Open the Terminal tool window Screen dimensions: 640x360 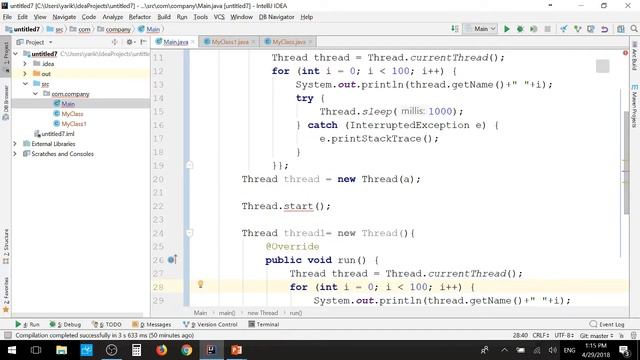tap(264, 324)
